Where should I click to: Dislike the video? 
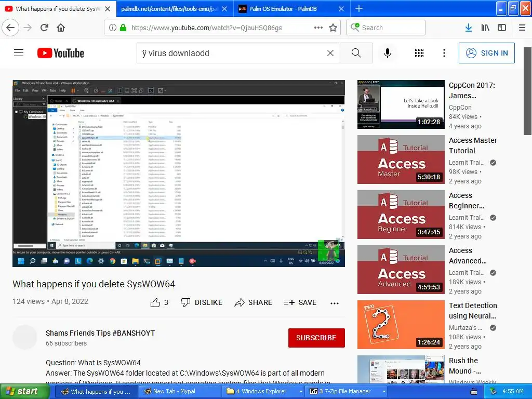point(201,302)
